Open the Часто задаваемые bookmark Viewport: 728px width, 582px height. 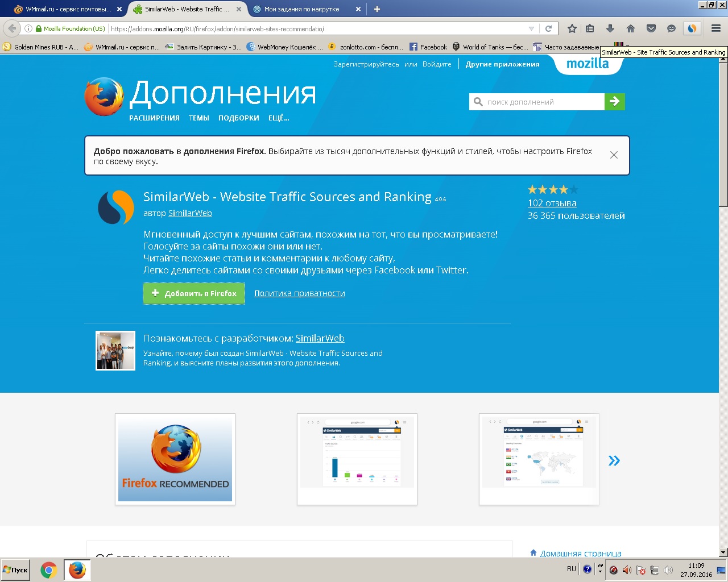[566, 47]
